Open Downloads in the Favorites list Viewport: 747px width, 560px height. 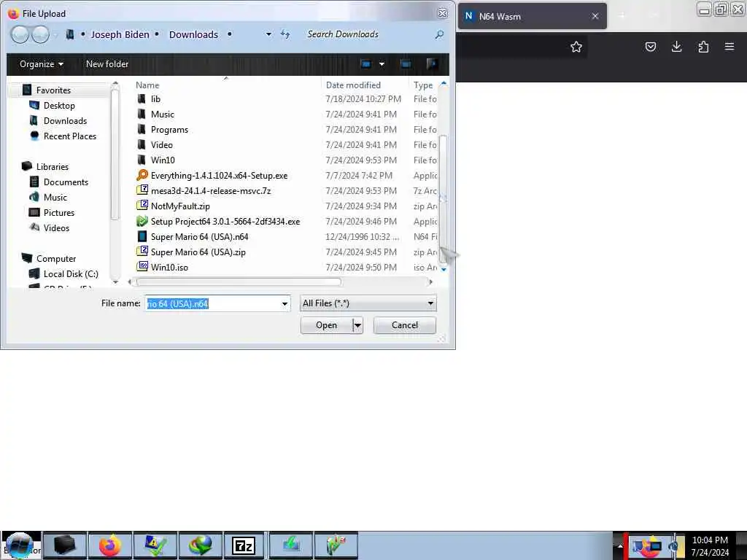point(65,121)
